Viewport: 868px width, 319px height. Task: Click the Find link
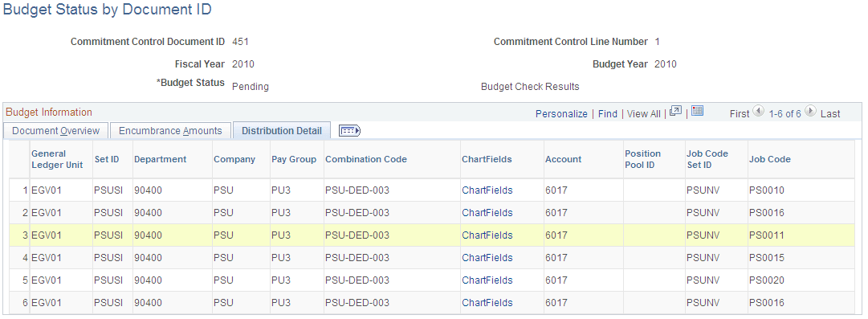coord(607,113)
